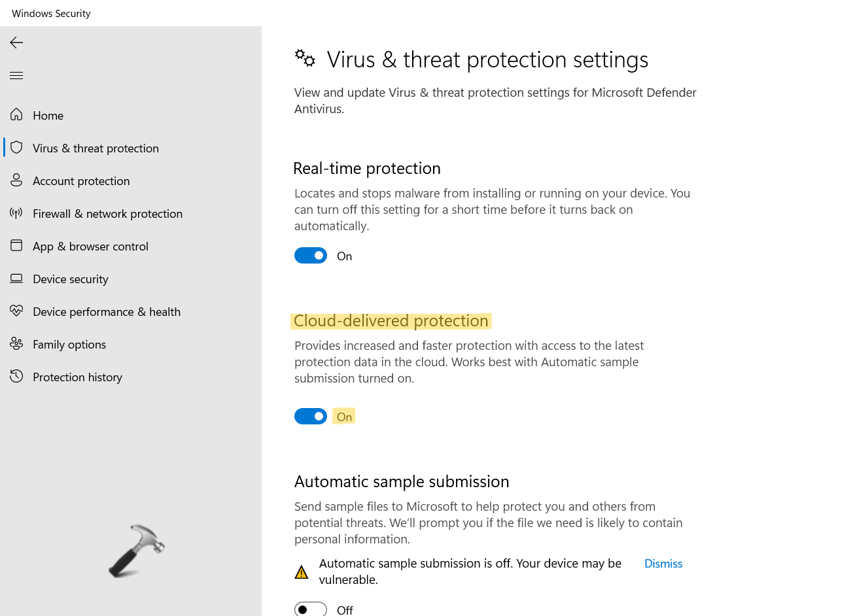Go to Device performance & health
855x616 pixels.
pyautogui.click(x=106, y=312)
